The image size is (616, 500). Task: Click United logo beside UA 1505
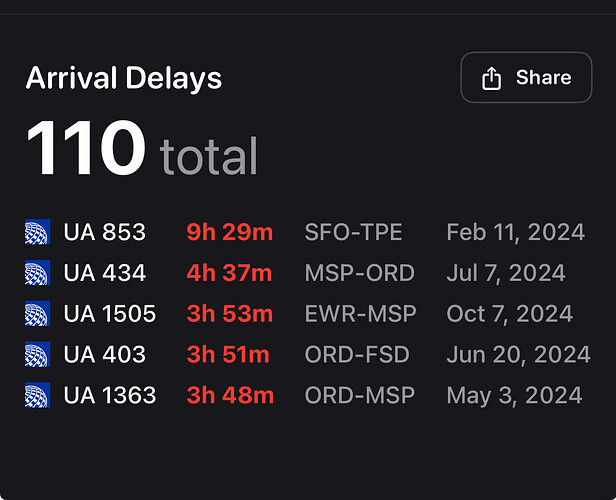click(37, 313)
